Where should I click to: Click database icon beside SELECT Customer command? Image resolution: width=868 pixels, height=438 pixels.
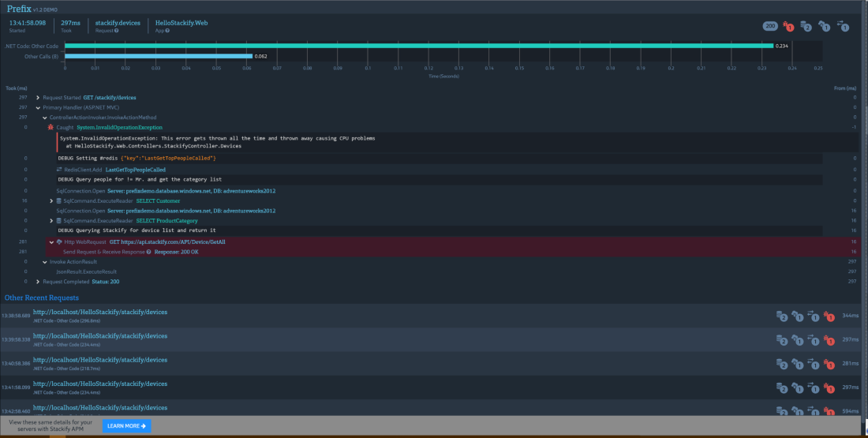click(59, 200)
